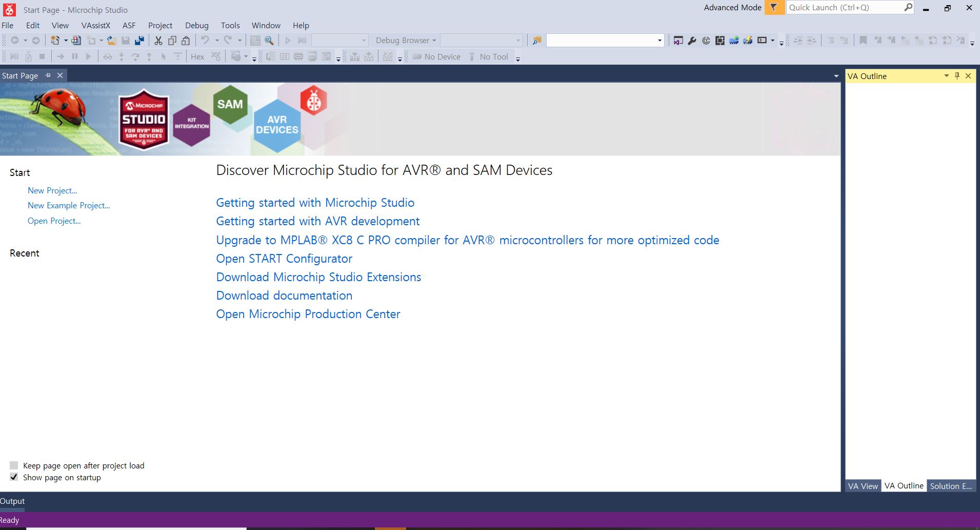Close the VA Outline panel
This screenshot has width=980, height=530.
coord(968,76)
